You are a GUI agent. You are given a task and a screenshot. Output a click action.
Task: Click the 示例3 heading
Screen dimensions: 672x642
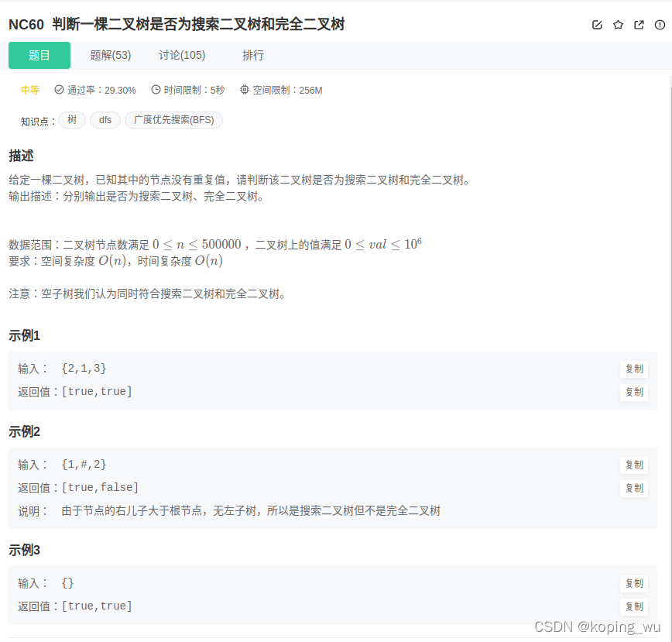click(x=25, y=550)
